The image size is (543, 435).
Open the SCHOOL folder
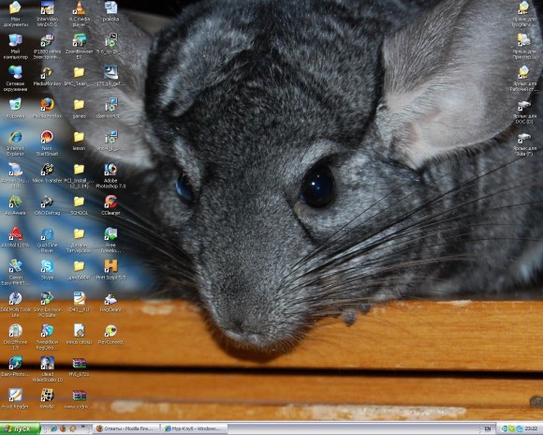tap(79, 205)
